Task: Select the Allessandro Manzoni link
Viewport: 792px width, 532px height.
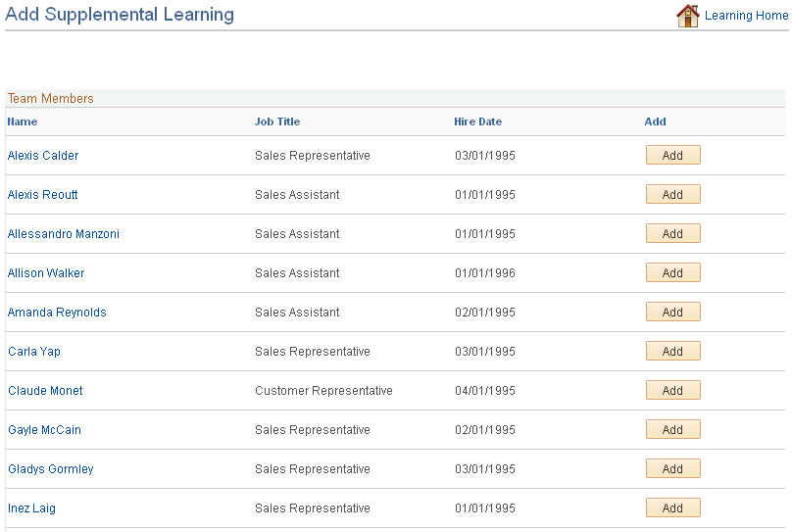Action: coord(63,234)
